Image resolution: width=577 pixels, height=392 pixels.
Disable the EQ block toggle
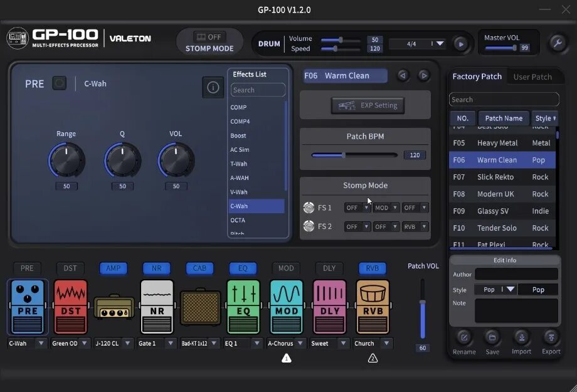pyautogui.click(x=243, y=268)
